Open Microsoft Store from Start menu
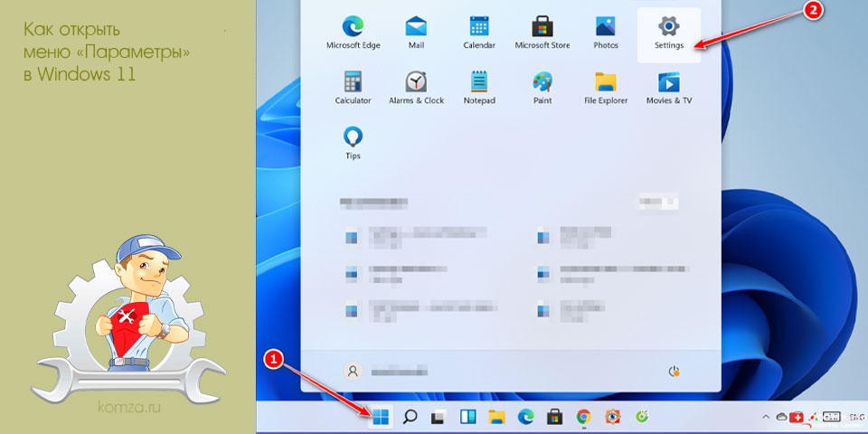Screen dimensions: 868x434 [x=542, y=33]
